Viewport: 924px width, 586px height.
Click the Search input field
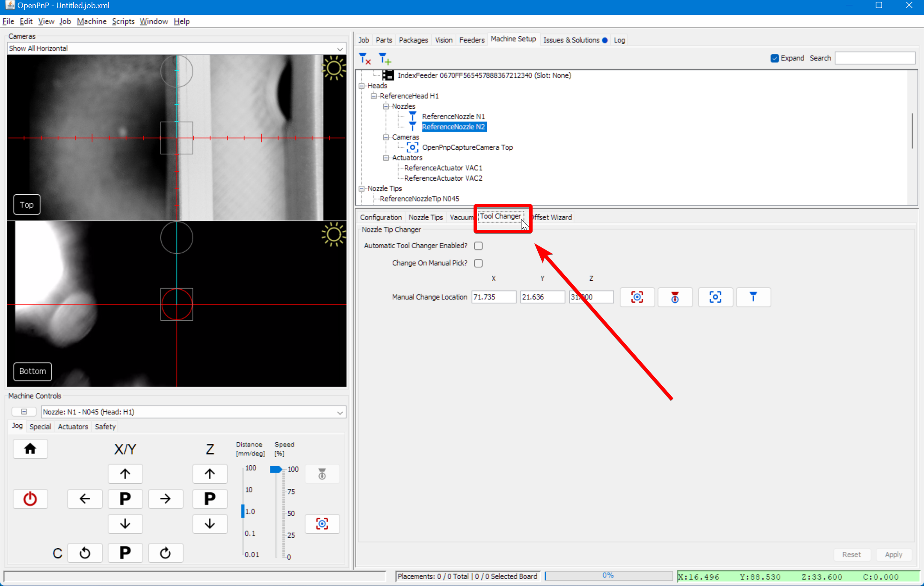pos(875,58)
